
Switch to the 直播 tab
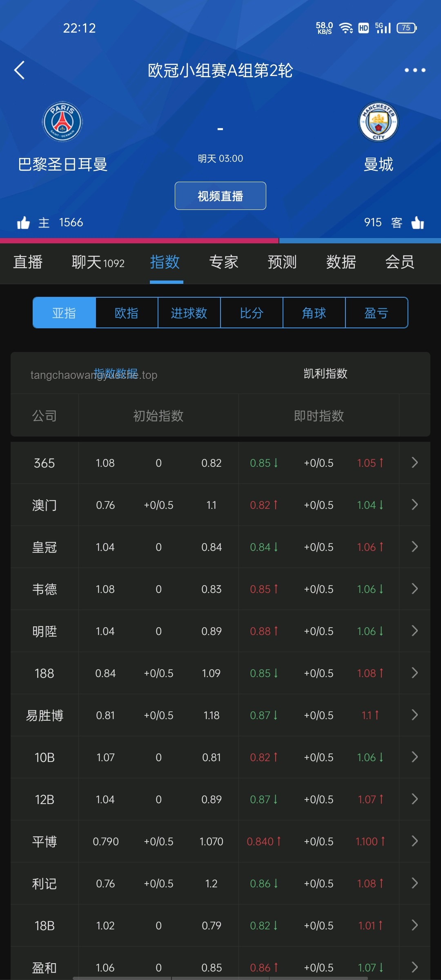28,262
